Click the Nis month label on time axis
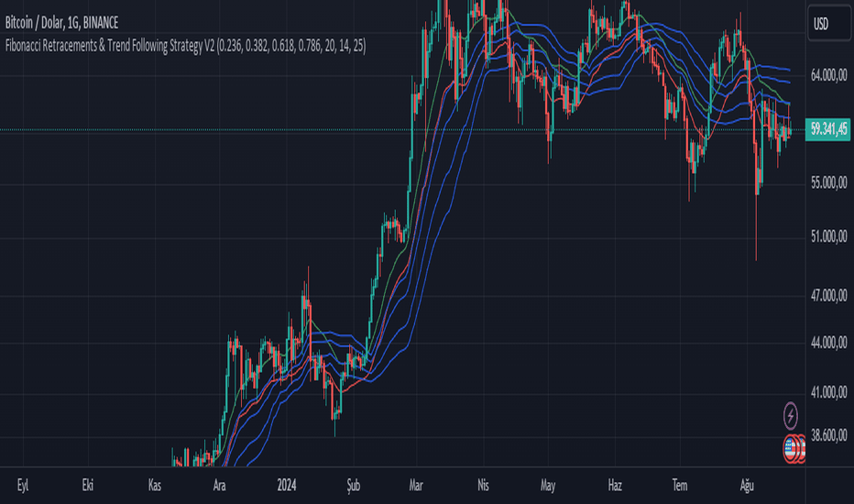The image size is (854, 504). tap(483, 486)
